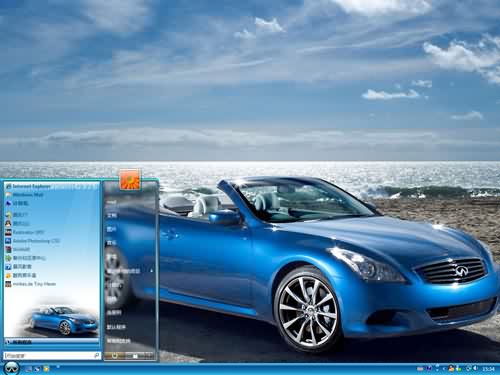Image resolution: width=500 pixels, height=375 pixels.
Task: Click the QQ penguin tray icon
Action: coord(451,368)
